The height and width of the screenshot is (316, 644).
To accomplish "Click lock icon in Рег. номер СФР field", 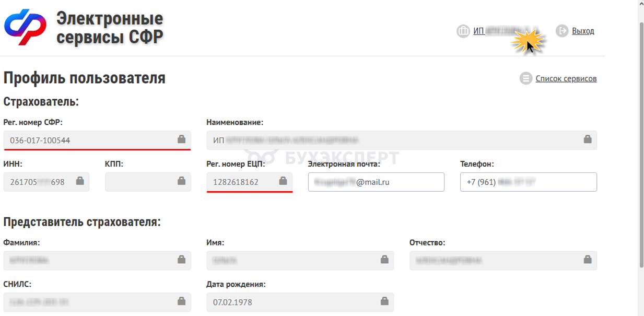I will (181, 139).
